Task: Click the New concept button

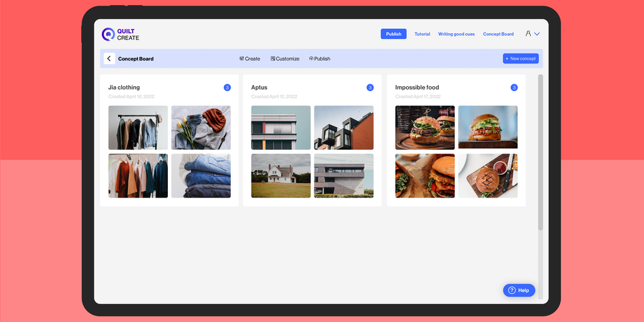Action: 521,58
